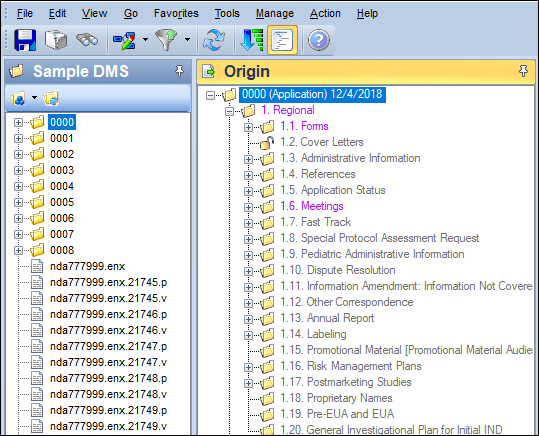Screen dimensions: 539x436
Task: Select folder 0005 in Sample DMS
Action: (62, 202)
